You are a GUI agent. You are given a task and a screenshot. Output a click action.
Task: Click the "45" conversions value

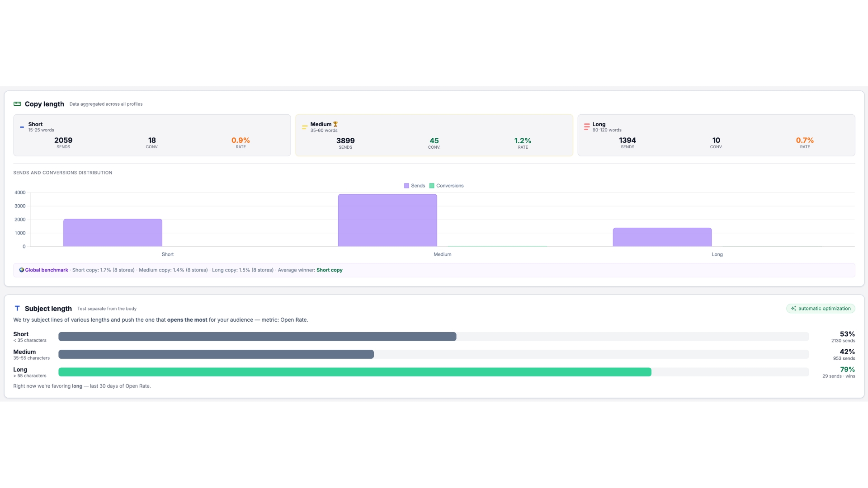434,141
